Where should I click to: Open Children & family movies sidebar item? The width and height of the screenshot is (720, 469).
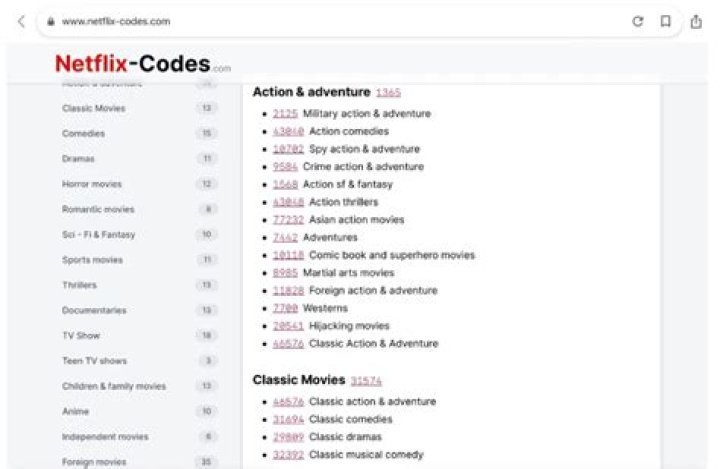114,386
